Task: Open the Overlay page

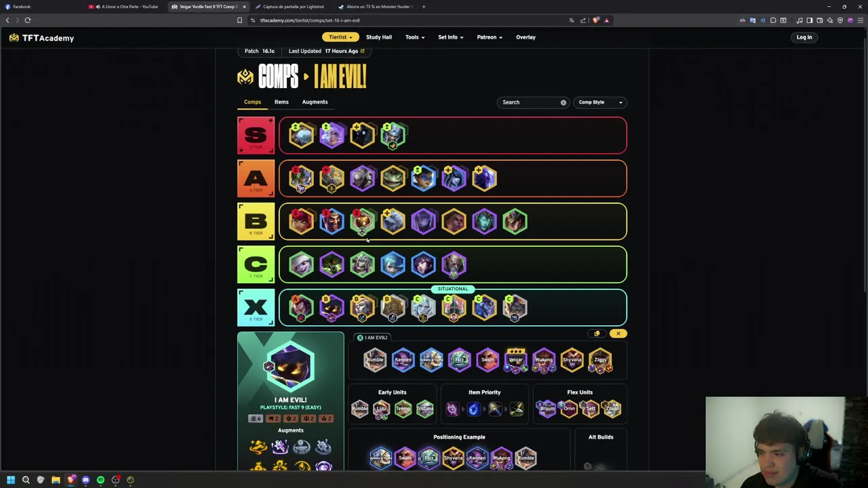Action: [526, 37]
